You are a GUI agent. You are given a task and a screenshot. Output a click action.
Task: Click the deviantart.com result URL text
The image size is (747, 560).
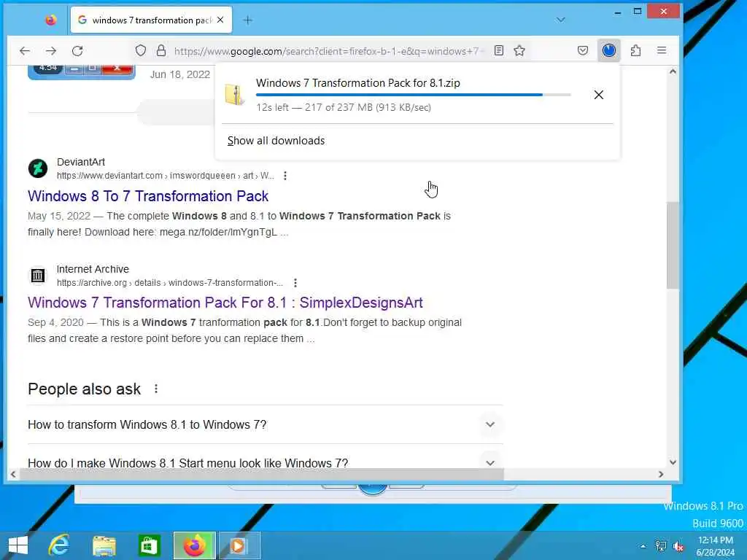166,176
